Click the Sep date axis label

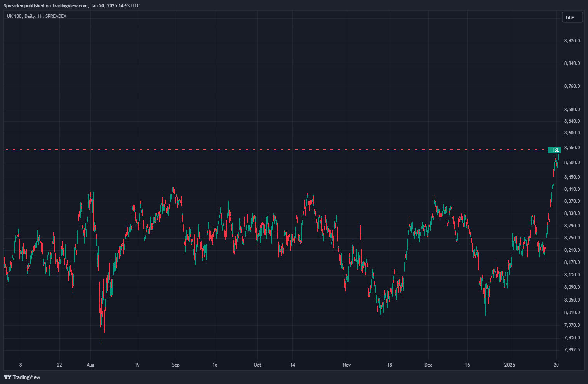[176, 365]
